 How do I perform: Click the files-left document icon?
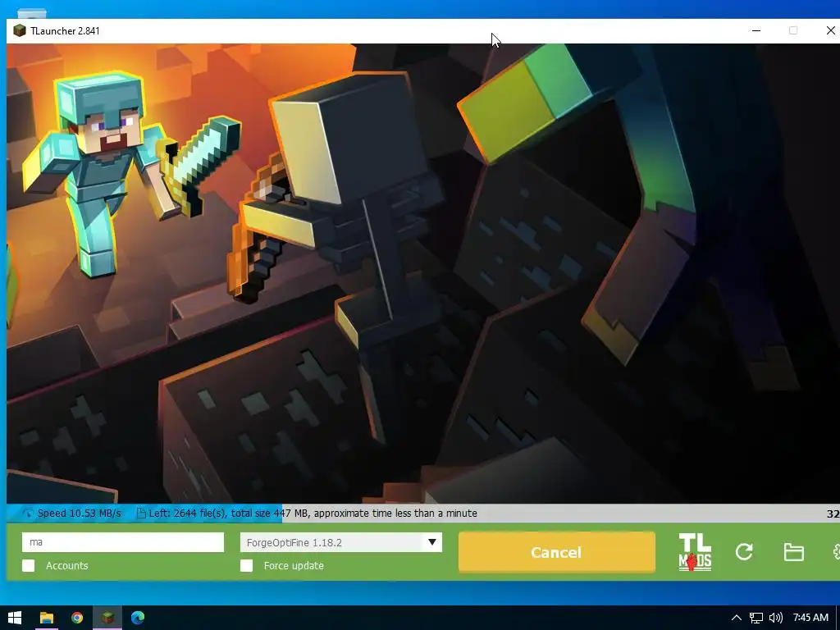point(141,514)
